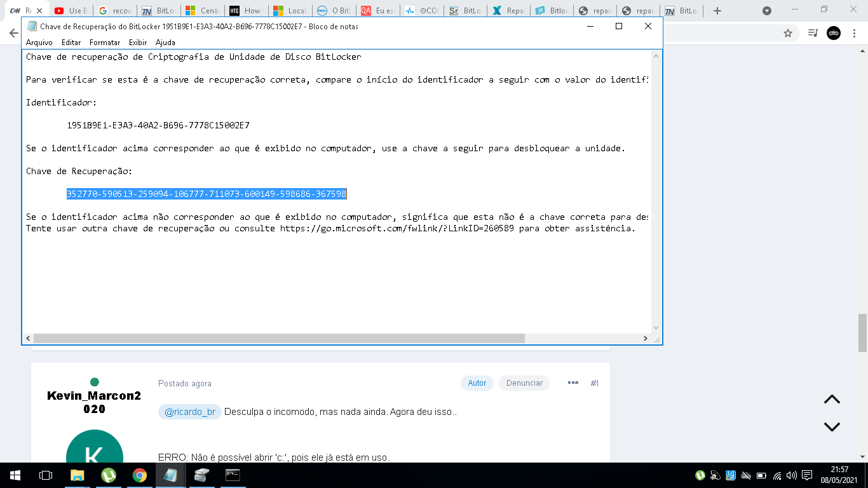Open the printer-like app on the taskbar
868x488 pixels.
tap(202, 475)
